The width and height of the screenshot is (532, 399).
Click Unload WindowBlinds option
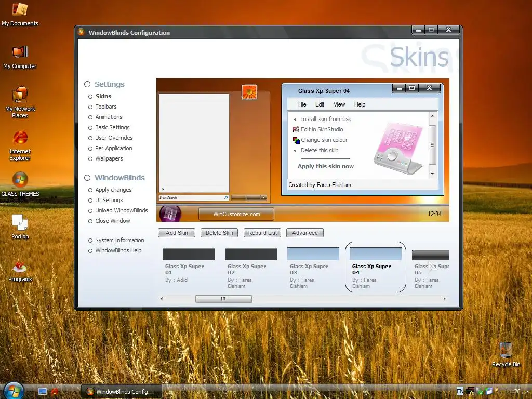coord(118,211)
